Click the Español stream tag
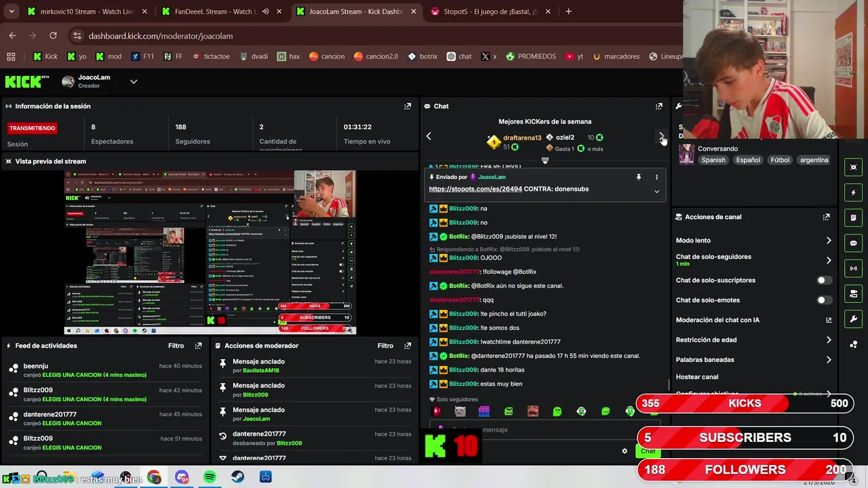 point(748,160)
